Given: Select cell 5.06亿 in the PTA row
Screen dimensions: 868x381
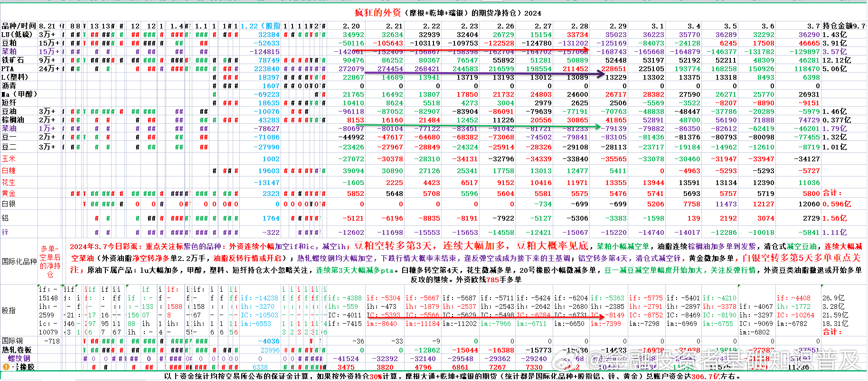Looking at the screenshot, I should point(835,69).
